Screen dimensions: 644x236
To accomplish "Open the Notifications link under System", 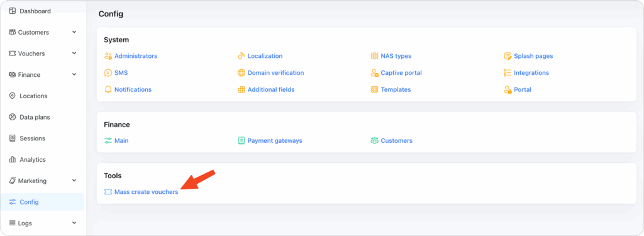I will click(x=133, y=89).
